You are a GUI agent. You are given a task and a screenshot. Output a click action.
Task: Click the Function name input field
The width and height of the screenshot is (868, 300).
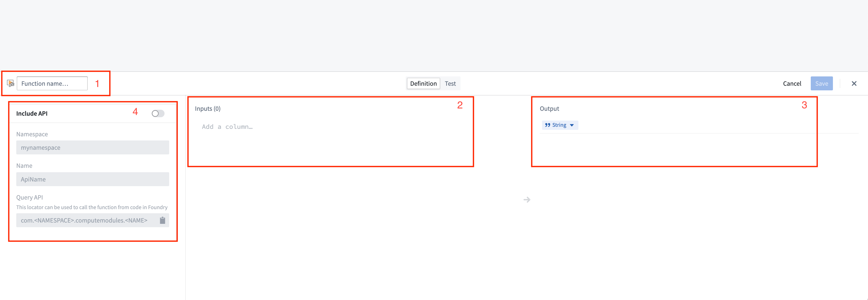[x=52, y=83]
